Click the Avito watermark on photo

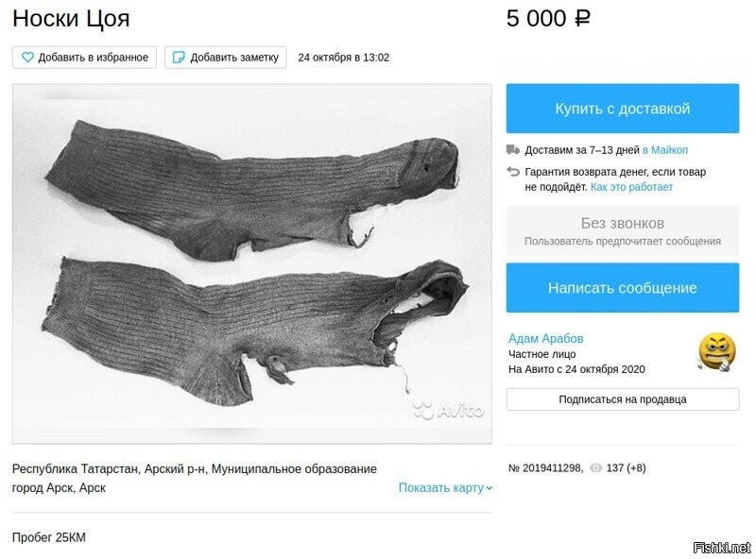point(448,410)
